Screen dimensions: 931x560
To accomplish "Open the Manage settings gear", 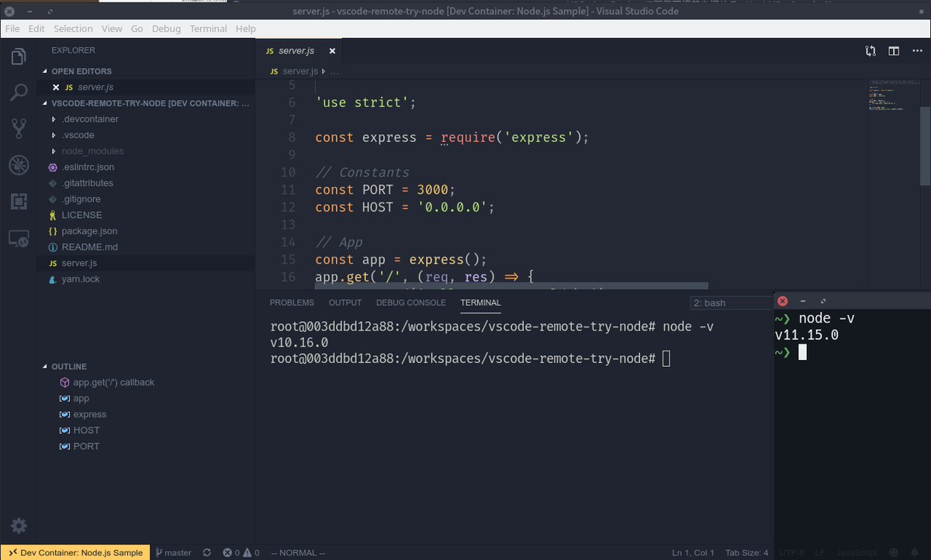I will tap(19, 526).
